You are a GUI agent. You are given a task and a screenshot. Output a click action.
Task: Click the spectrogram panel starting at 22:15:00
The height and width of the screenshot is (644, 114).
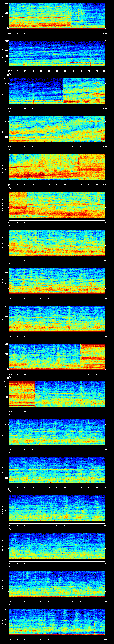57,53
